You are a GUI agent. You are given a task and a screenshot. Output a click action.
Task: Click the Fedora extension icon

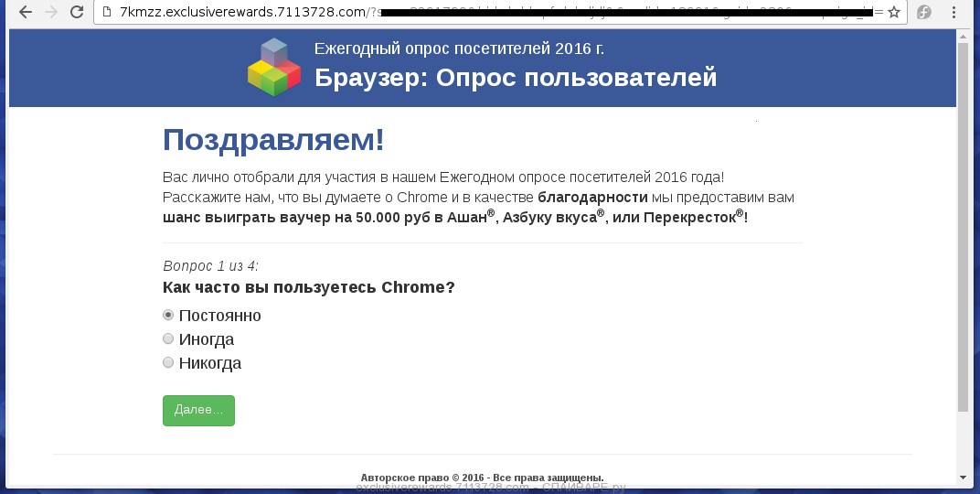[924, 13]
